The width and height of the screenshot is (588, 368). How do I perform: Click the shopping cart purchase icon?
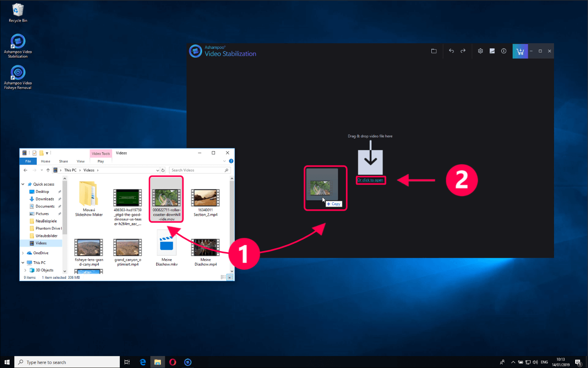click(x=520, y=51)
